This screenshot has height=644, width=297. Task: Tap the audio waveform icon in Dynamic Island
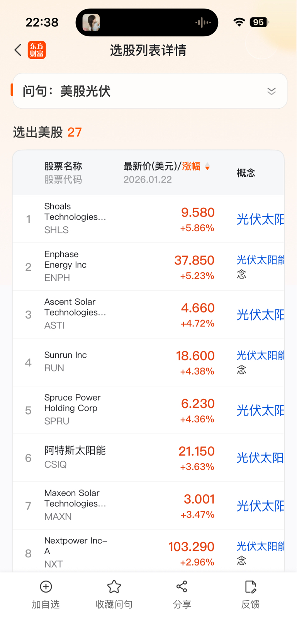[203, 22]
